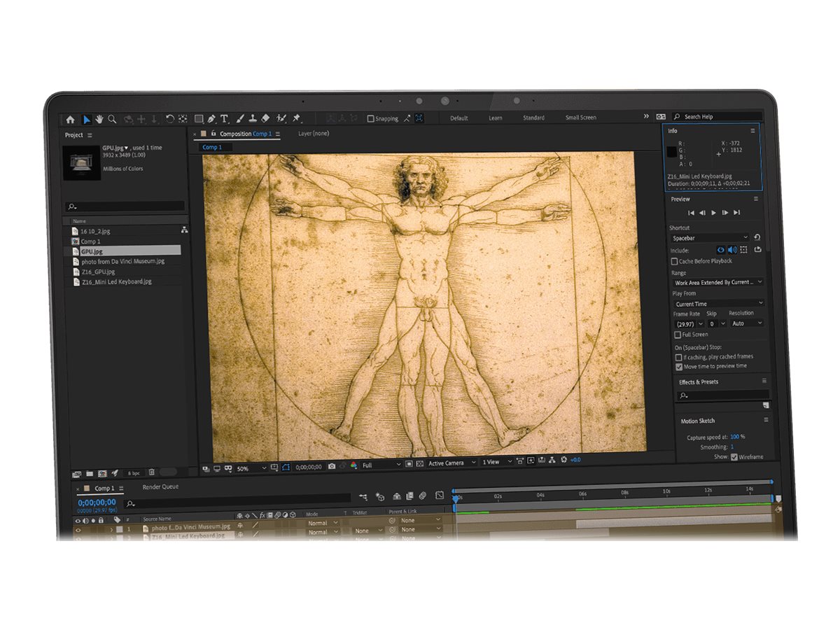Click the snapshot camera icon under viewer
Viewport: 840px width, 630px height.
click(x=332, y=465)
